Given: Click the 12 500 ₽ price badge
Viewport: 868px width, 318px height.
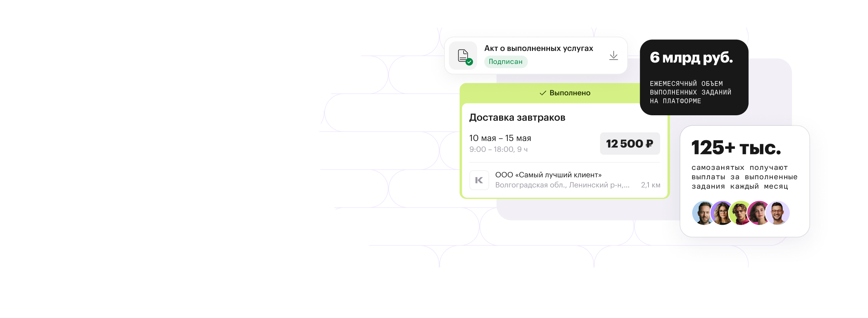Looking at the screenshot, I should pos(630,144).
